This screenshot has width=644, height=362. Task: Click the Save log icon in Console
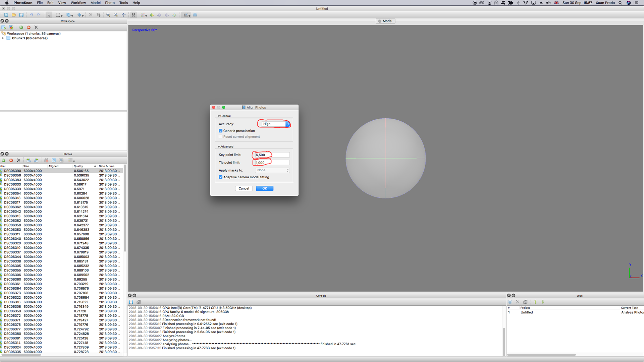(131, 302)
